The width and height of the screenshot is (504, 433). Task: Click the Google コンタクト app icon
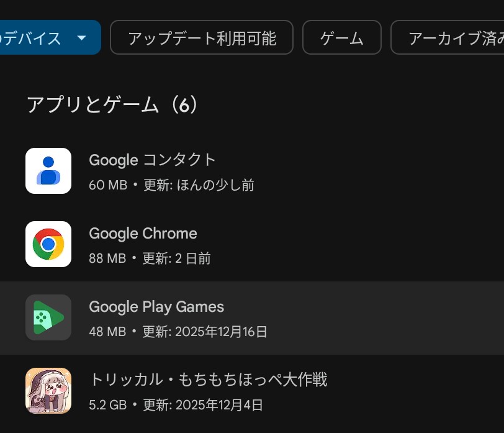pos(48,171)
